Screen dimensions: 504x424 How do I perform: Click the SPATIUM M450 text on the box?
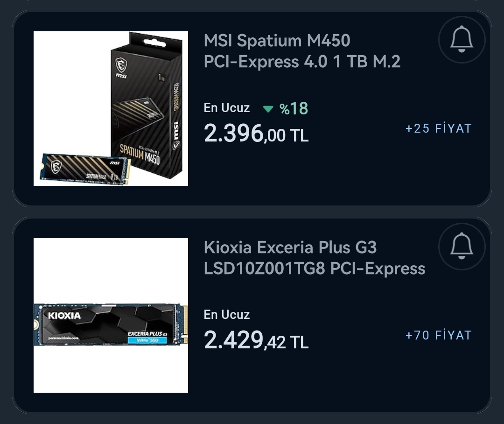point(140,155)
